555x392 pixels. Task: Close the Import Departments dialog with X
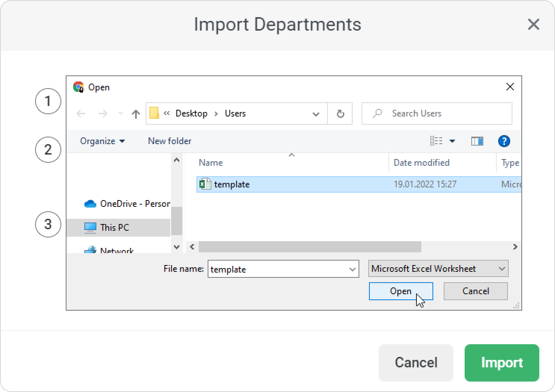point(533,25)
